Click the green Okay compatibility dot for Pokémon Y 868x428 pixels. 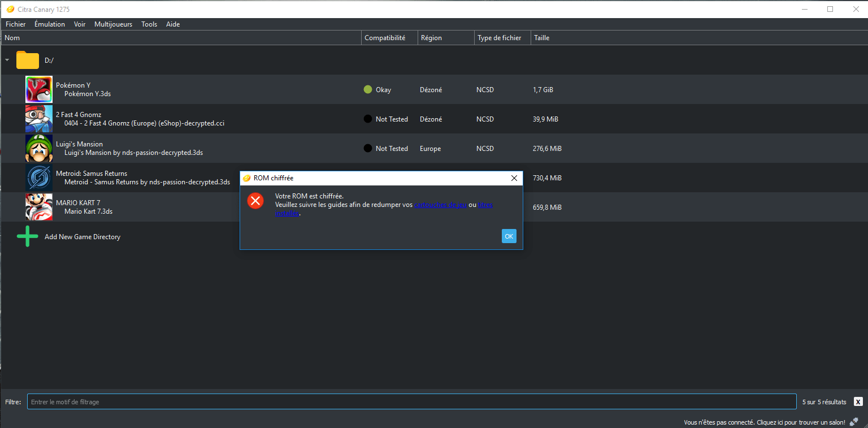click(368, 89)
